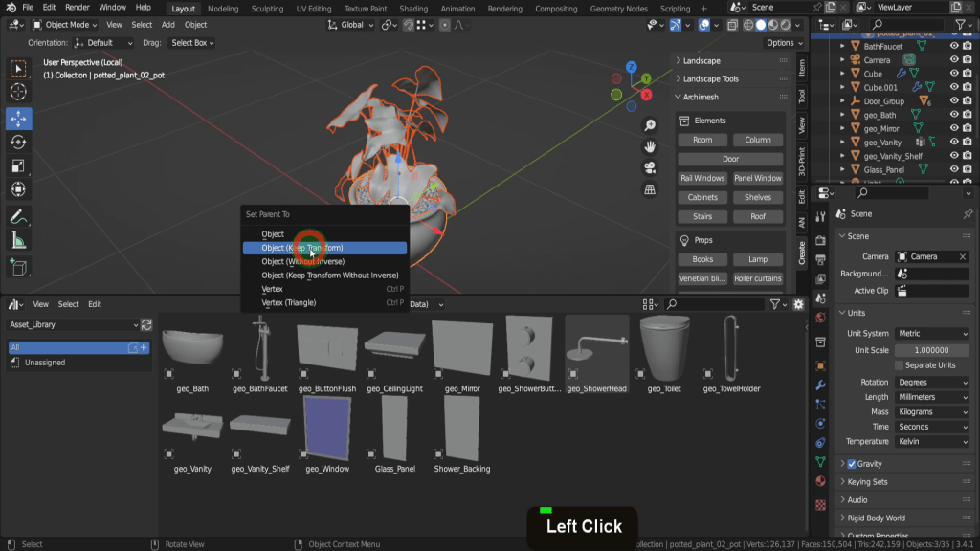Click the Stairs button

pyautogui.click(x=702, y=217)
